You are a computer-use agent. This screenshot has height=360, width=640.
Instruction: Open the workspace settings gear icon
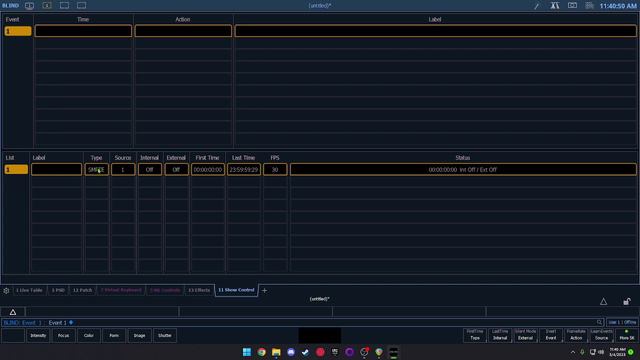pos(6,291)
